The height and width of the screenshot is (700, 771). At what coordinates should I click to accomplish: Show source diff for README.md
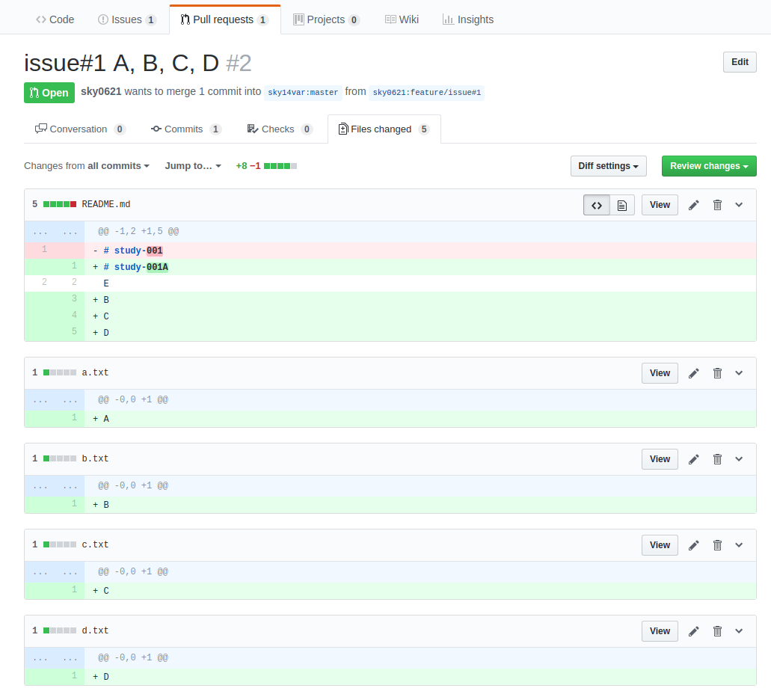pyautogui.click(x=597, y=205)
